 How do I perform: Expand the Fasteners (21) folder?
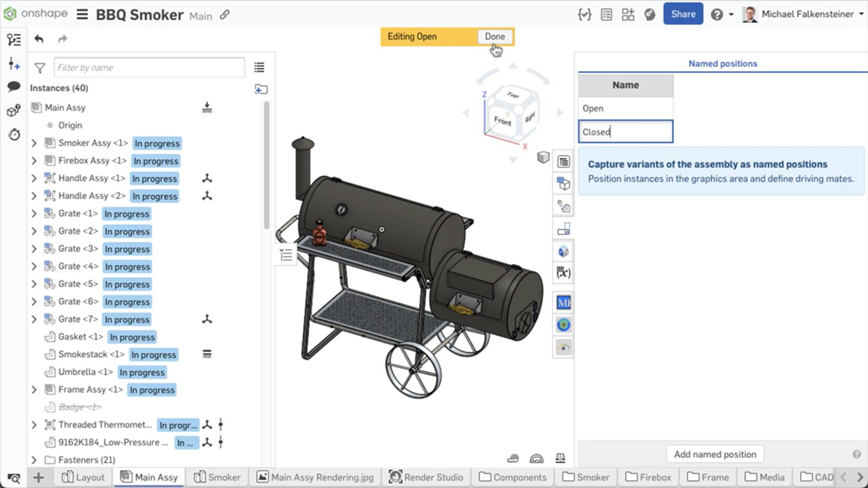point(34,460)
